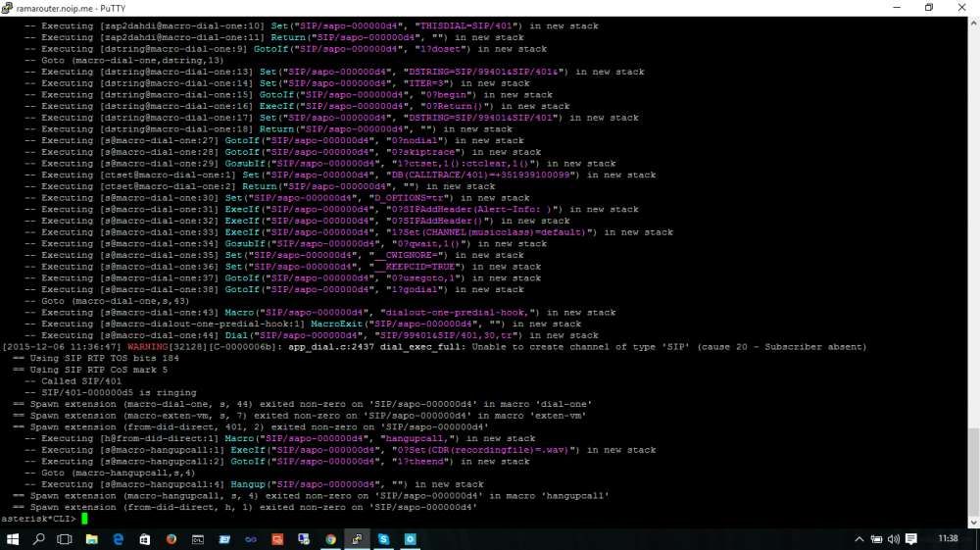The height and width of the screenshot is (550, 980).
Task: Click the terminal scrollbar down arrow
Action: pos(974,523)
